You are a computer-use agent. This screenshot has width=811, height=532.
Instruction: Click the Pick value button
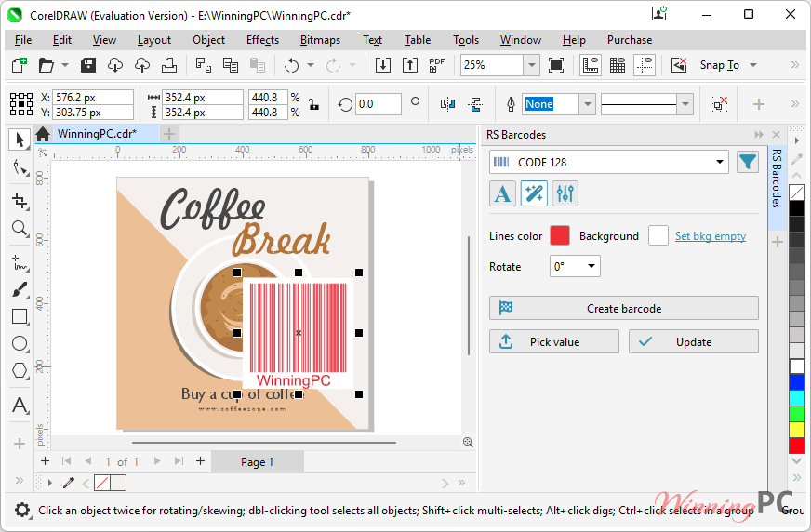point(554,341)
